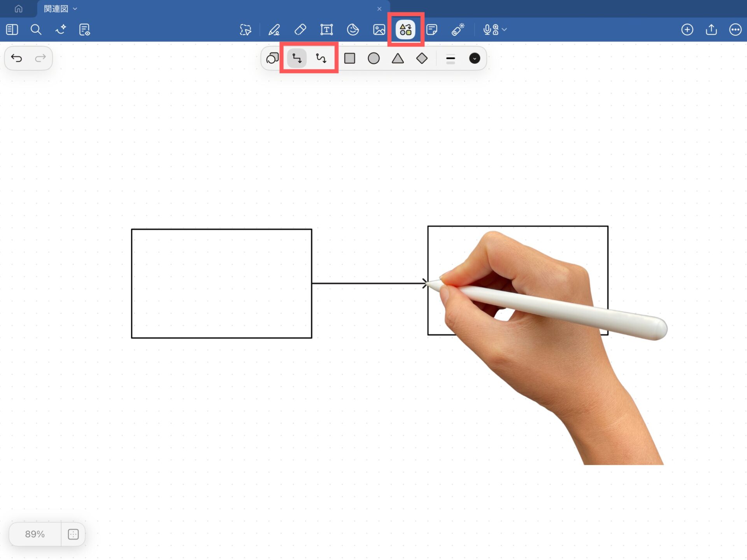The width and height of the screenshot is (747, 560).
Task: Choose the Eraser tool
Action: click(x=300, y=30)
